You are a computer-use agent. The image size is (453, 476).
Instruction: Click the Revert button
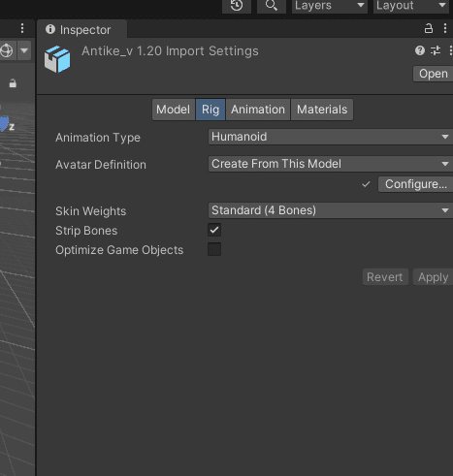click(x=385, y=277)
